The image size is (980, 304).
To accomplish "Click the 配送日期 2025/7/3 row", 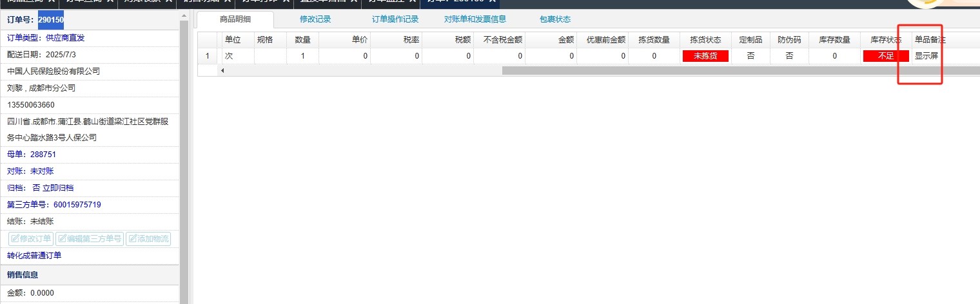I will click(89, 55).
